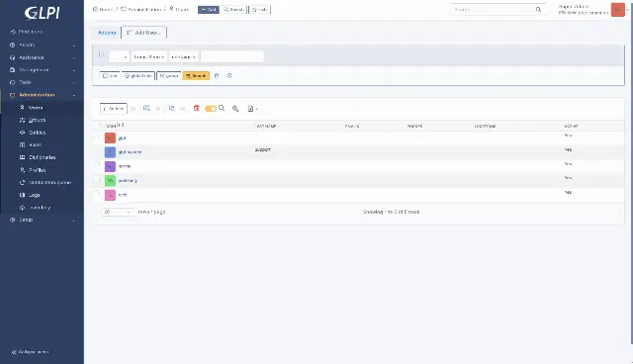Click the yellow Search button in the criteria panel
633x364 pixels.
(x=196, y=75)
